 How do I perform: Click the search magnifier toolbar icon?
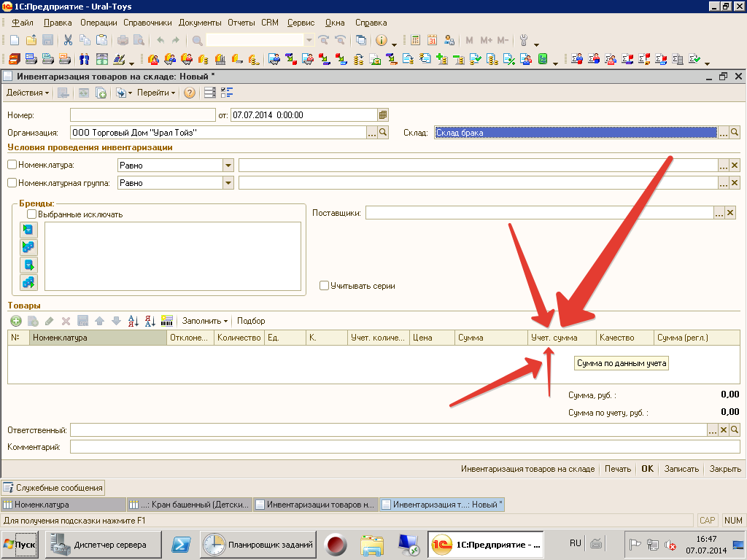tap(197, 41)
